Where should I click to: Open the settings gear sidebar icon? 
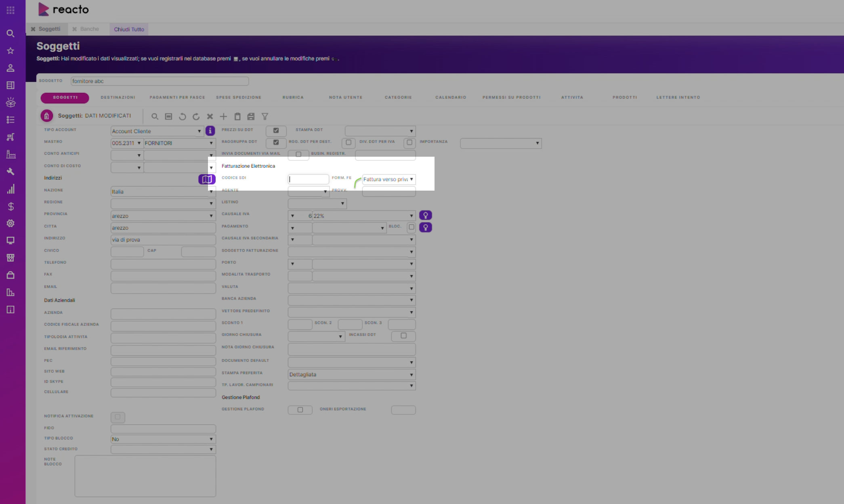point(10,223)
